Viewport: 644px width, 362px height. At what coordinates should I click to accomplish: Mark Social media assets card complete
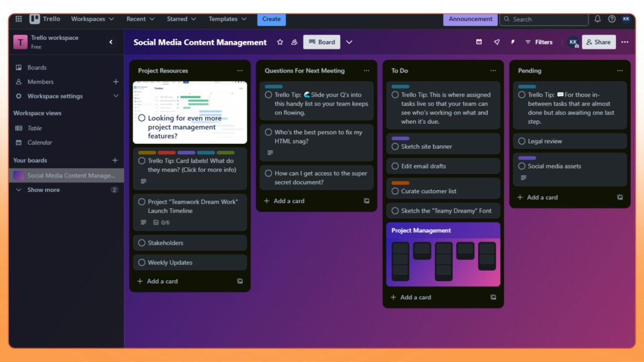coord(522,166)
